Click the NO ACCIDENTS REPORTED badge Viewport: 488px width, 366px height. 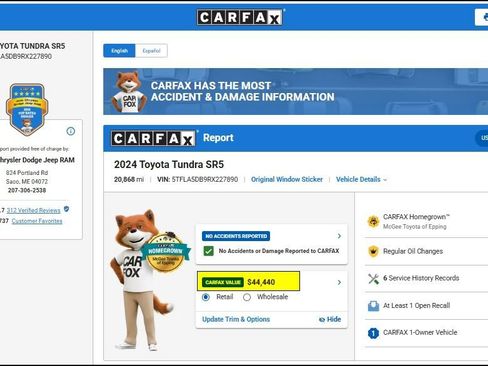tap(236, 236)
